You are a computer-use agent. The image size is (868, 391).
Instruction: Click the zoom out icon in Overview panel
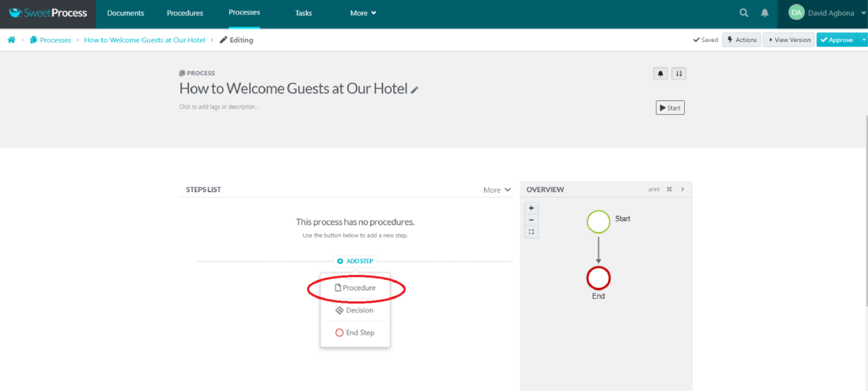pyautogui.click(x=531, y=220)
